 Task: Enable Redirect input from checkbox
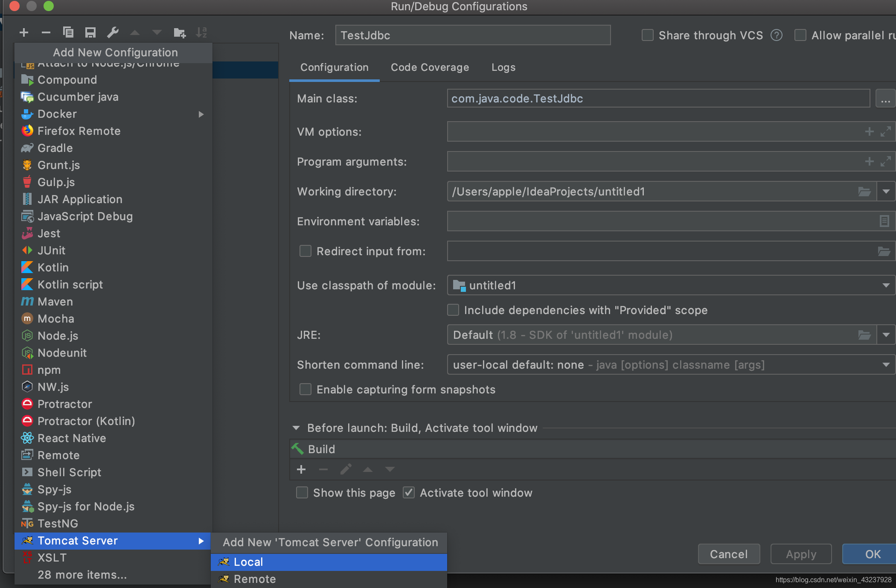pyautogui.click(x=305, y=251)
